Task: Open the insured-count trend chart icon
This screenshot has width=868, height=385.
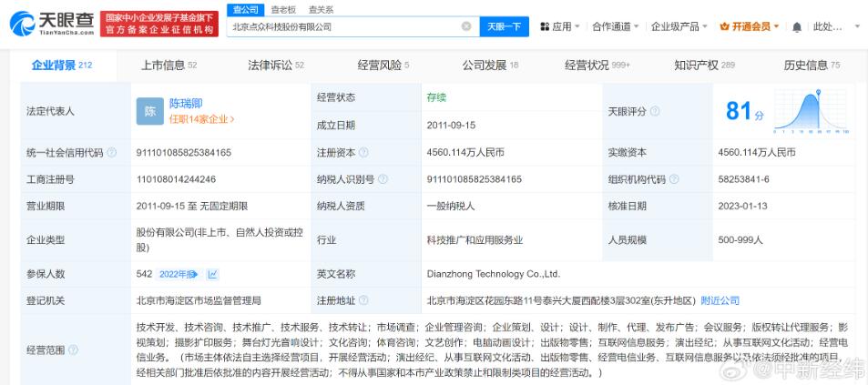Action: [x=212, y=274]
